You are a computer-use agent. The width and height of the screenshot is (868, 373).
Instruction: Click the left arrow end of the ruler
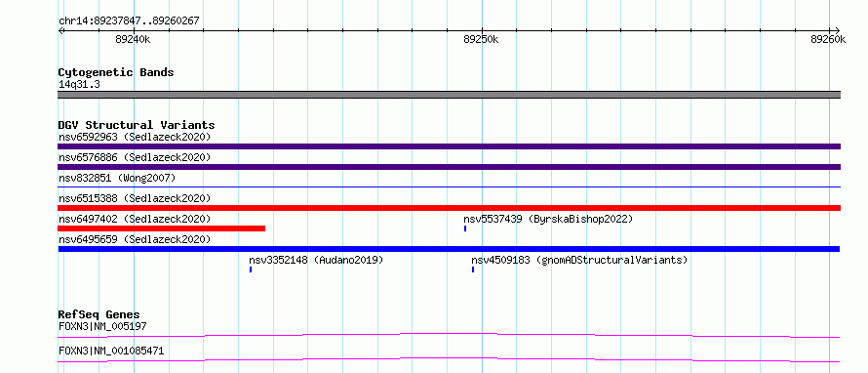(60, 30)
